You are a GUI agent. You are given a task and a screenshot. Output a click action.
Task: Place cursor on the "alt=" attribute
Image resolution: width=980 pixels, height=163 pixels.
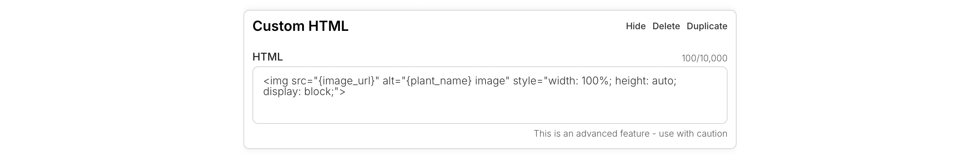click(391, 81)
